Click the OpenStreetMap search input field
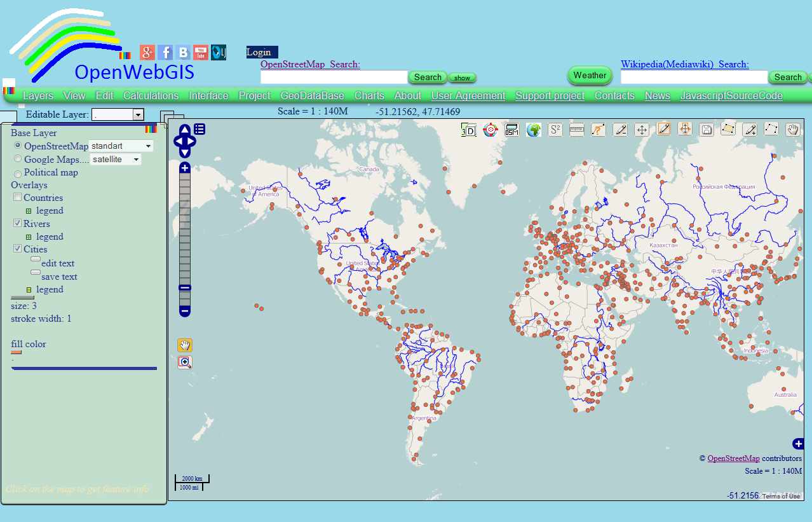The height and width of the screenshot is (522, 812). coord(334,77)
